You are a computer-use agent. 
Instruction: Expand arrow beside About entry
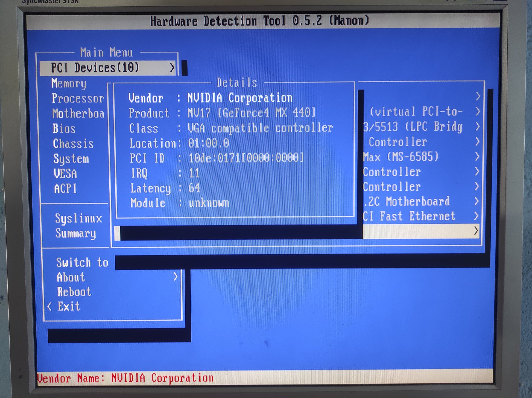(x=176, y=277)
